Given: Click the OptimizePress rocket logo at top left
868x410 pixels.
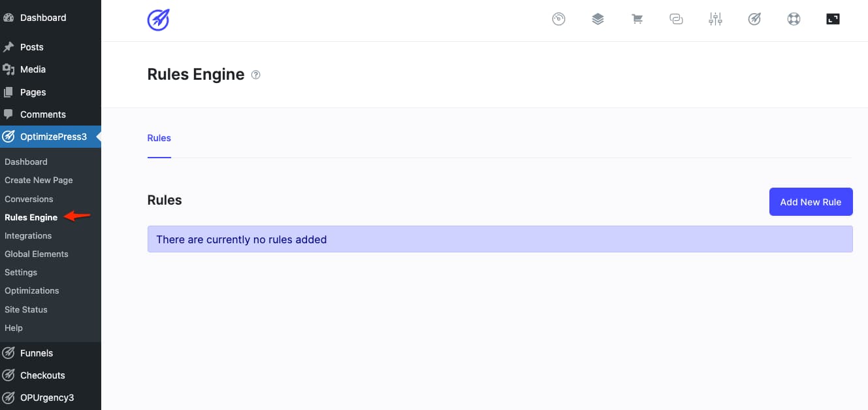Looking at the screenshot, I should [x=158, y=20].
